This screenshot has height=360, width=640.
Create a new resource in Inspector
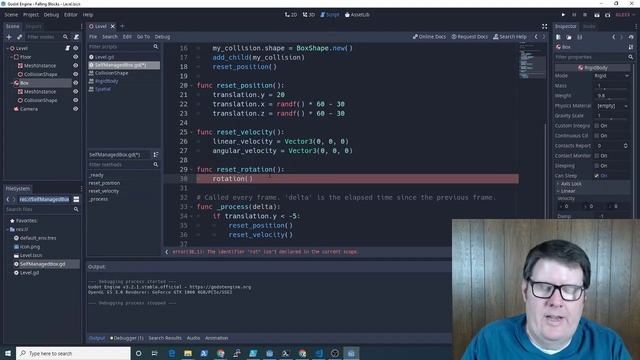[x=558, y=37]
